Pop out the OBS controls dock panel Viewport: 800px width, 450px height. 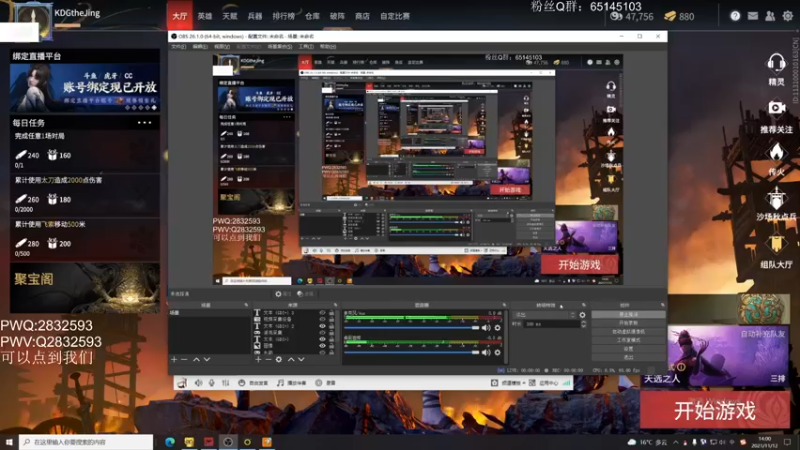662,305
